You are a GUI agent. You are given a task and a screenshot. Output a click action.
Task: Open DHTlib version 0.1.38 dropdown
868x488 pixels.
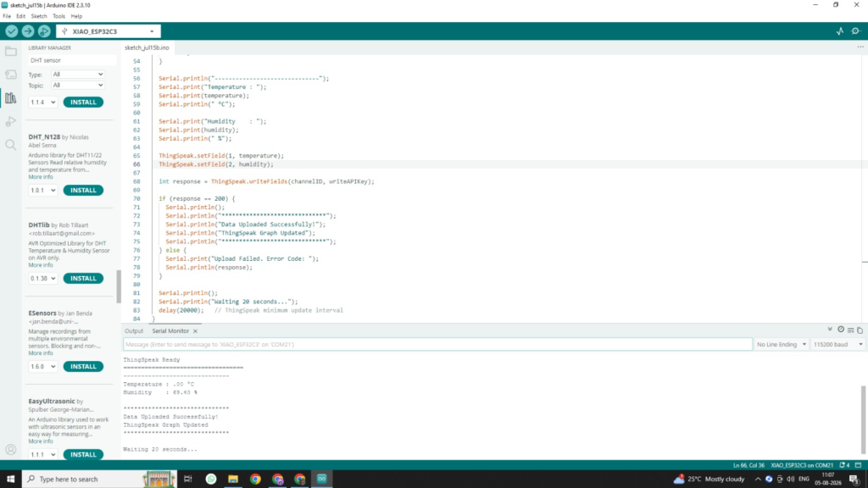[x=42, y=278]
